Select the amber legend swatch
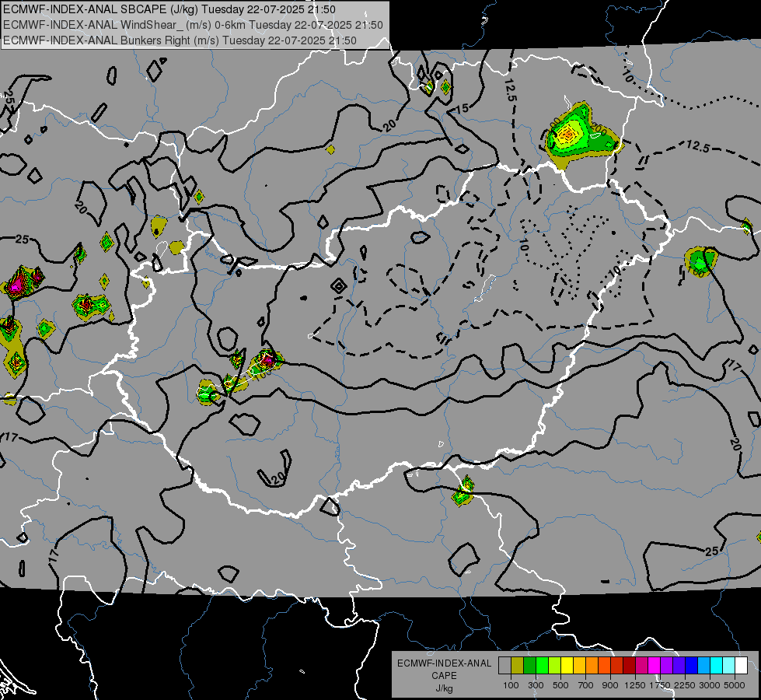This screenshot has height=700, width=761. click(579, 665)
